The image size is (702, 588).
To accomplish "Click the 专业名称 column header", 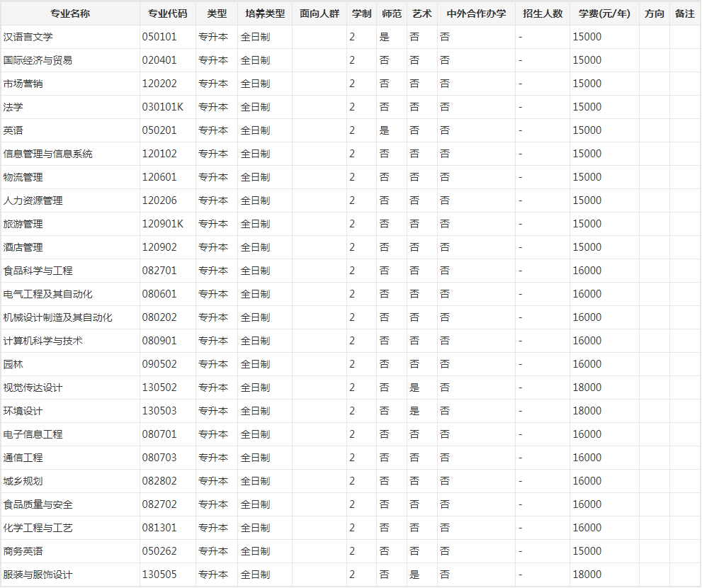I will (70, 14).
